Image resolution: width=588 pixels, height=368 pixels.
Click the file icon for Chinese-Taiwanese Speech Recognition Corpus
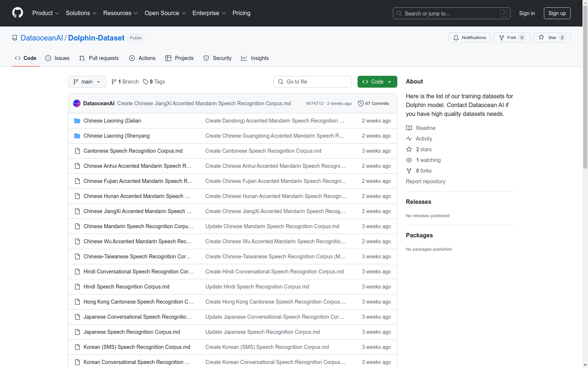pos(77,256)
